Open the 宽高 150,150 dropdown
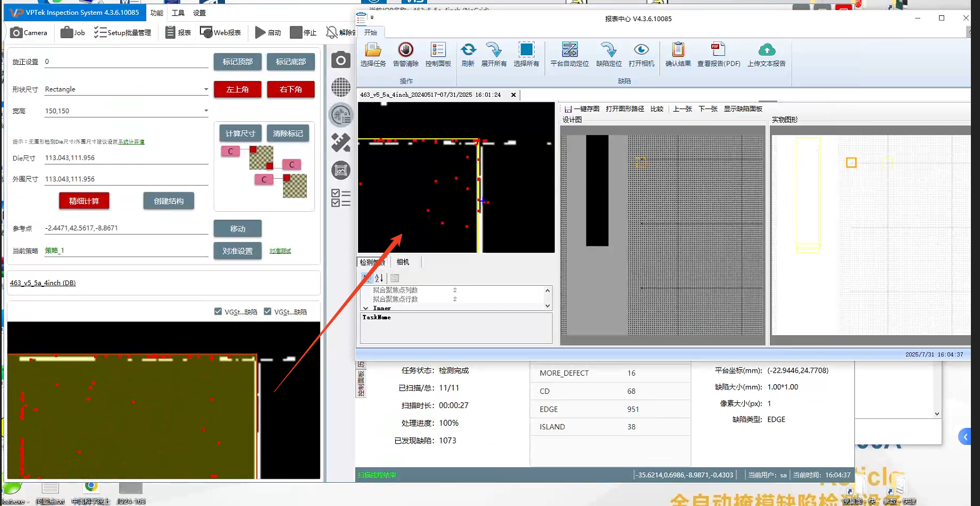The width and height of the screenshot is (980, 506). coord(206,111)
